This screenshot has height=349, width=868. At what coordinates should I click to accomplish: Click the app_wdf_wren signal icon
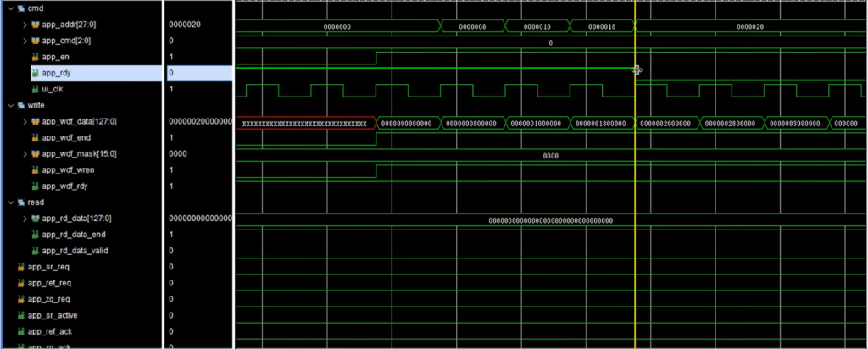pos(36,169)
